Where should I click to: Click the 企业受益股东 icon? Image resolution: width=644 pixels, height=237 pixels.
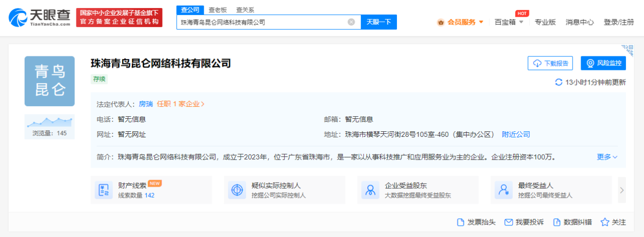[370, 190]
